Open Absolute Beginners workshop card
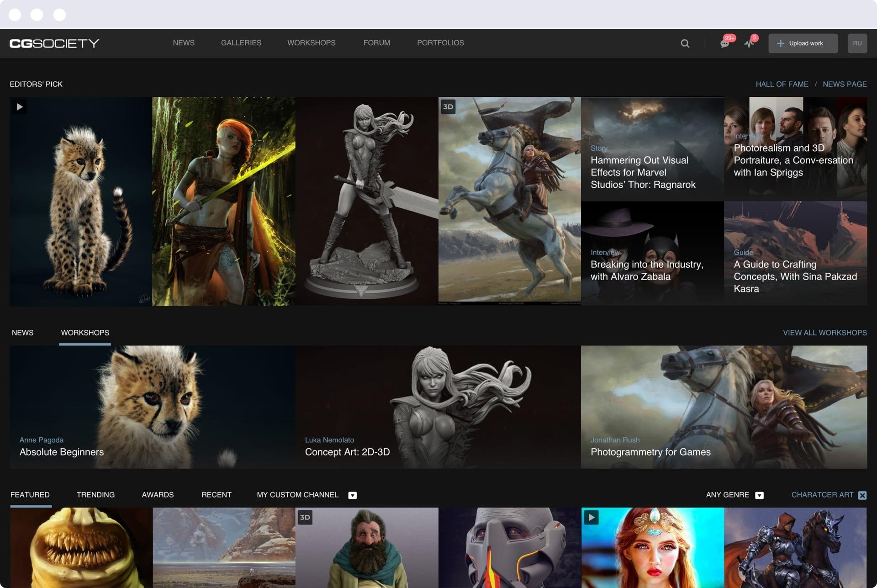Viewport: 877px width, 588px height. click(153, 407)
